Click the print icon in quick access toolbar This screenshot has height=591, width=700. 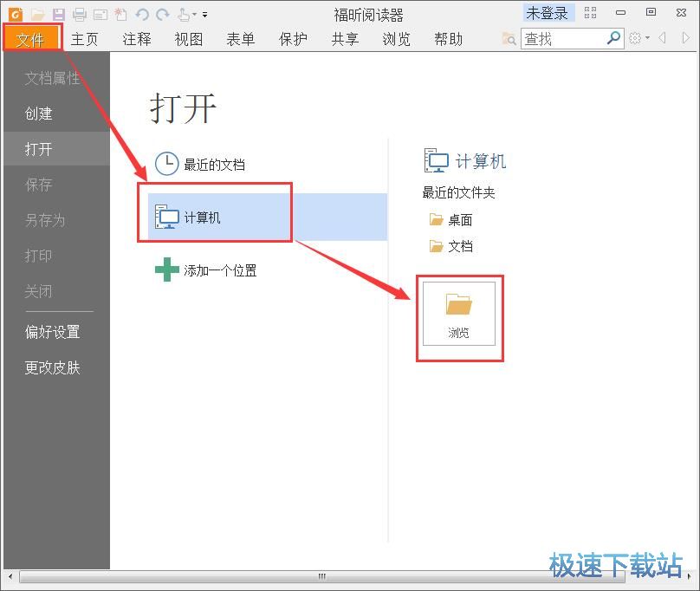[79, 14]
